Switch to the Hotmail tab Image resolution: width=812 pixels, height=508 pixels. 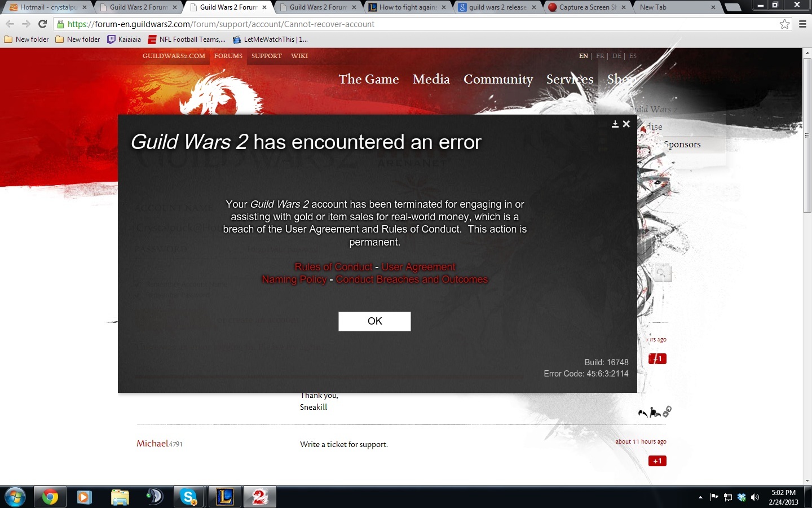(x=49, y=7)
